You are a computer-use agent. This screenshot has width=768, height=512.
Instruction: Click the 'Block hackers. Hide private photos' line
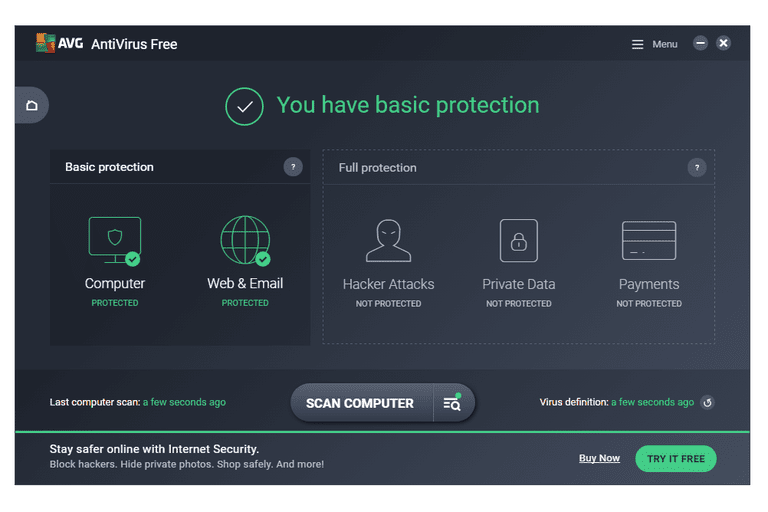click(187, 464)
